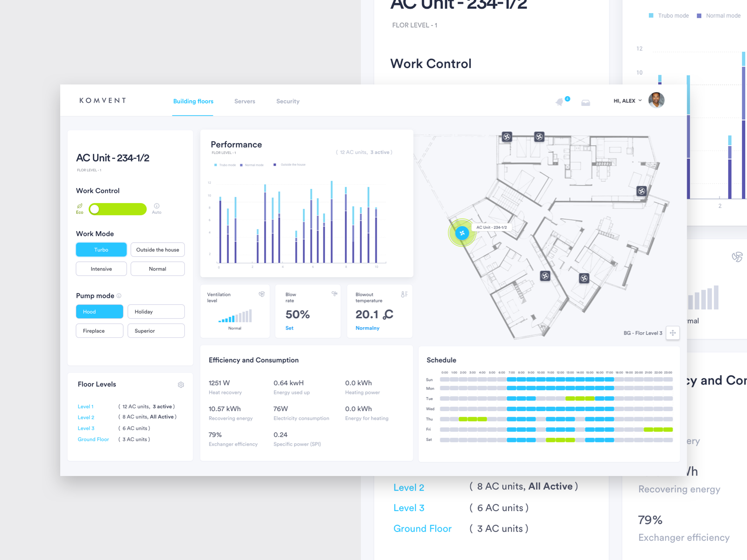747x560 pixels.
Task: Click the Floor Levels settings gear
Action: pyautogui.click(x=181, y=385)
